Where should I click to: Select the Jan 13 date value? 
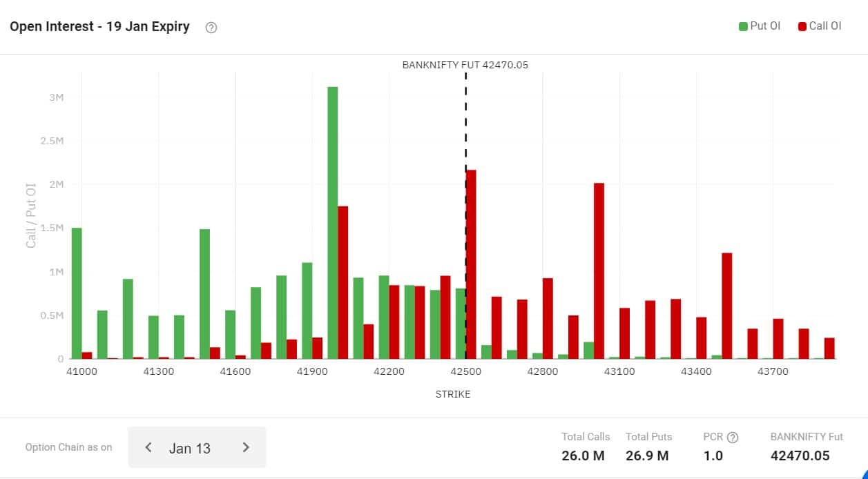pyautogui.click(x=189, y=448)
